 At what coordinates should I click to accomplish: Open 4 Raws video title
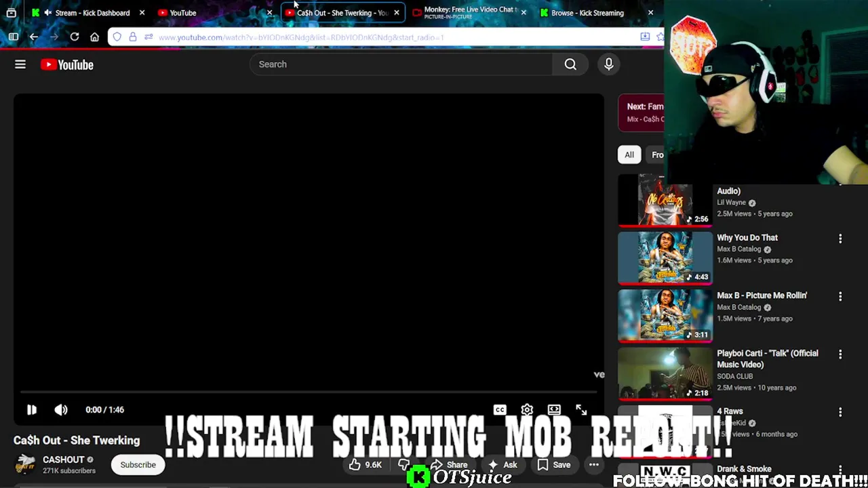(x=730, y=411)
